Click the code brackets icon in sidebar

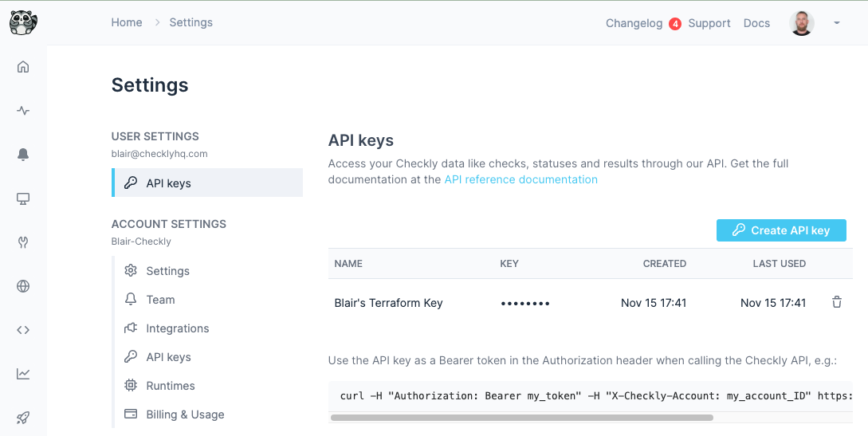tap(23, 330)
